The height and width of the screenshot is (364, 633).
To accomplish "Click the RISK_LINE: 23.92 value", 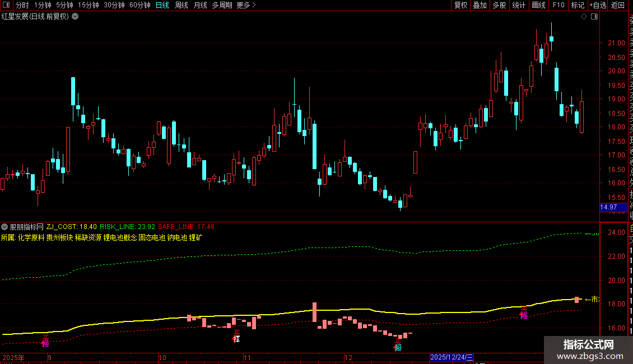I will coord(127,227).
